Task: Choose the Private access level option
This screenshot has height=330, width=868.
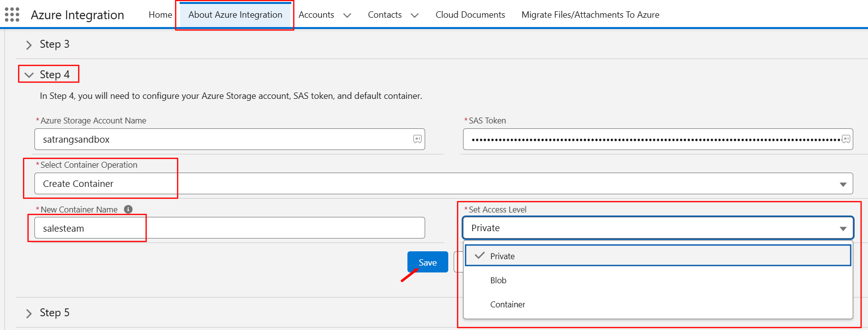Action: (x=658, y=256)
